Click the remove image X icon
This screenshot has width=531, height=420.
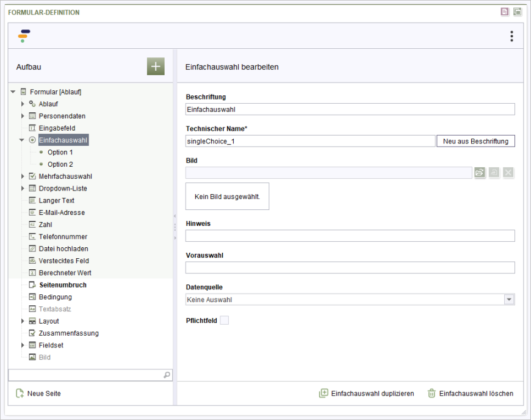pyautogui.click(x=508, y=173)
